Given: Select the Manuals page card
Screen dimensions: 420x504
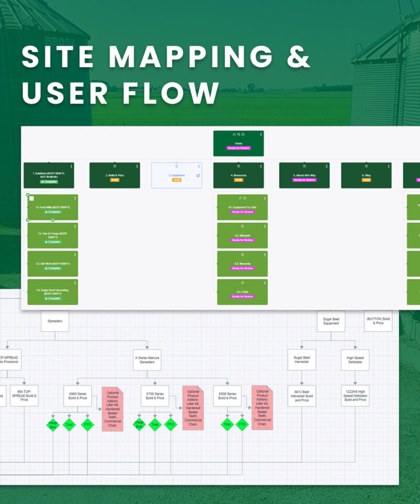Looking at the screenshot, I should tap(242, 235).
